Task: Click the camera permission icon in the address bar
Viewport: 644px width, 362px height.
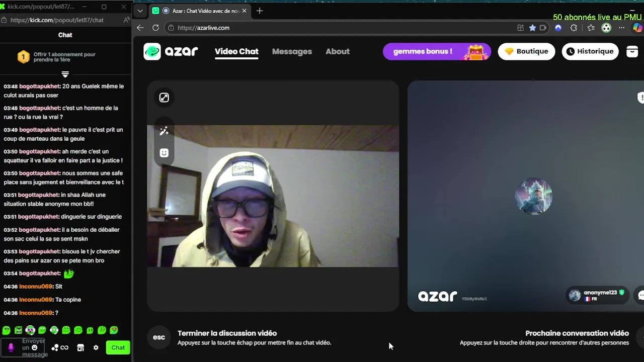Action: (x=543, y=28)
